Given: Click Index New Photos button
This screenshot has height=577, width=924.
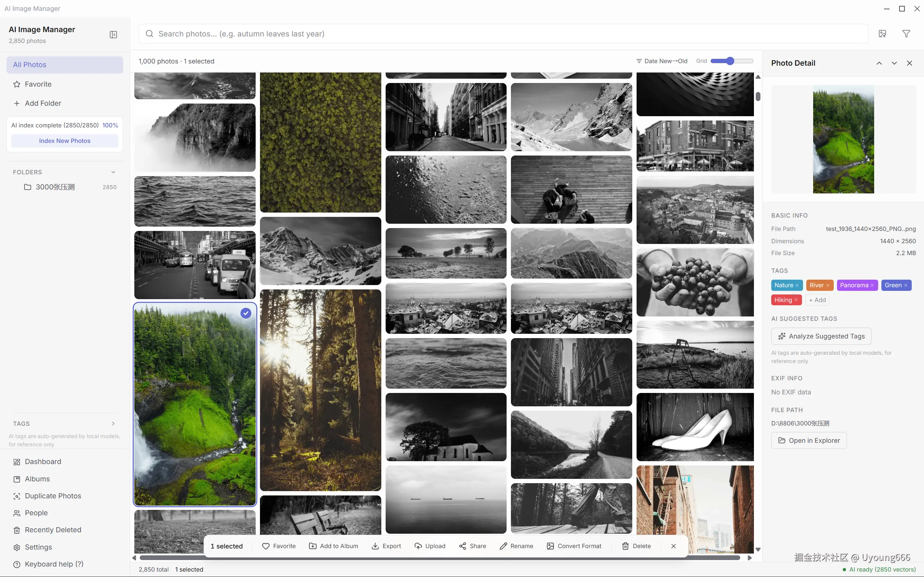Looking at the screenshot, I should click(65, 141).
